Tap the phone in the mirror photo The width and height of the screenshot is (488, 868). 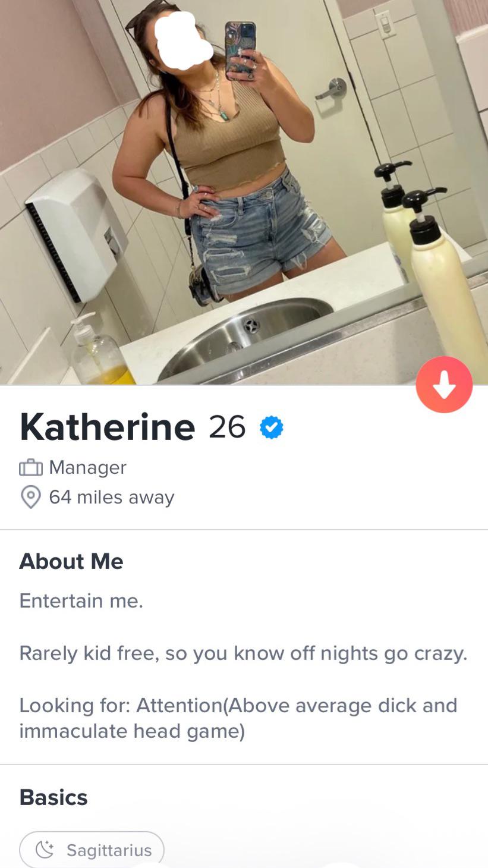pyautogui.click(x=240, y=50)
